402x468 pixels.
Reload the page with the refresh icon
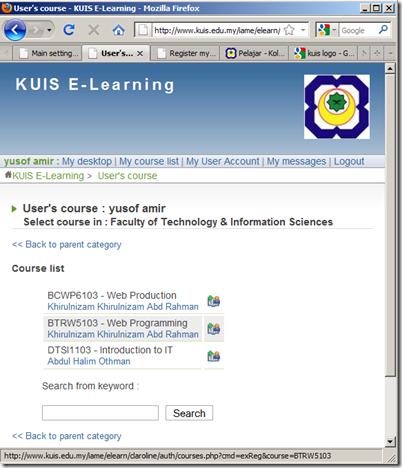coord(69,30)
